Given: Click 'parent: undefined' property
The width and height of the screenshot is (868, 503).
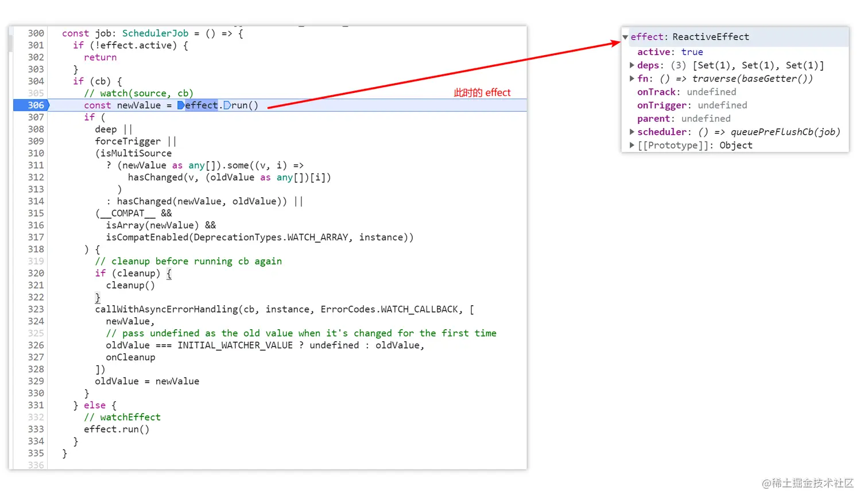Looking at the screenshot, I should point(684,119).
